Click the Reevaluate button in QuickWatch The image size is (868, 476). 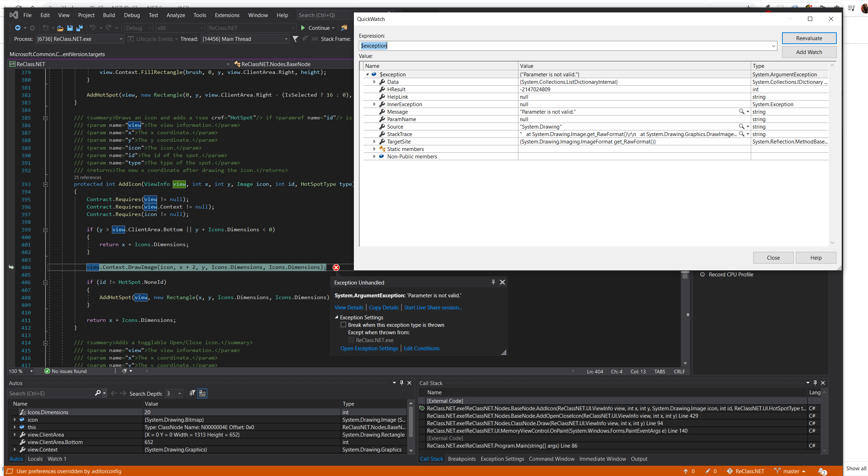(x=809, y=38)
